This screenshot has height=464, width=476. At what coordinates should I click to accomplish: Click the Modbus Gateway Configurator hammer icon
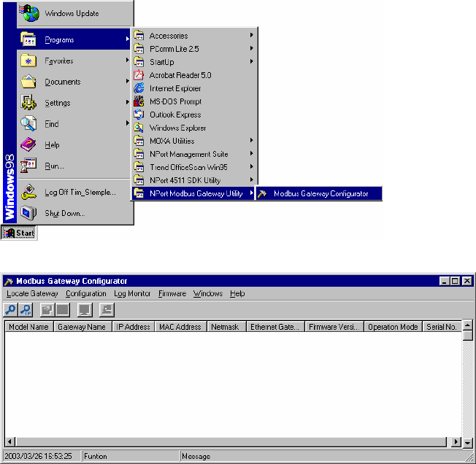coord(262,194)
